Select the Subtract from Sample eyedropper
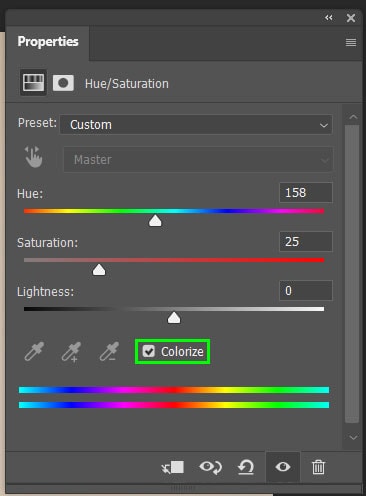Screen dimensions: 366x496 click(x=109, y=351)
